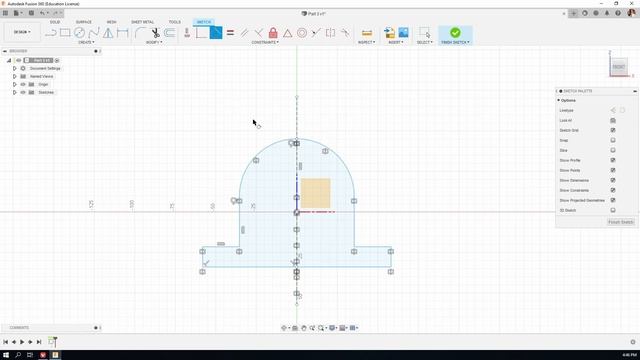
Task: Open the Create dropdown menu
Action: point(86,42)
